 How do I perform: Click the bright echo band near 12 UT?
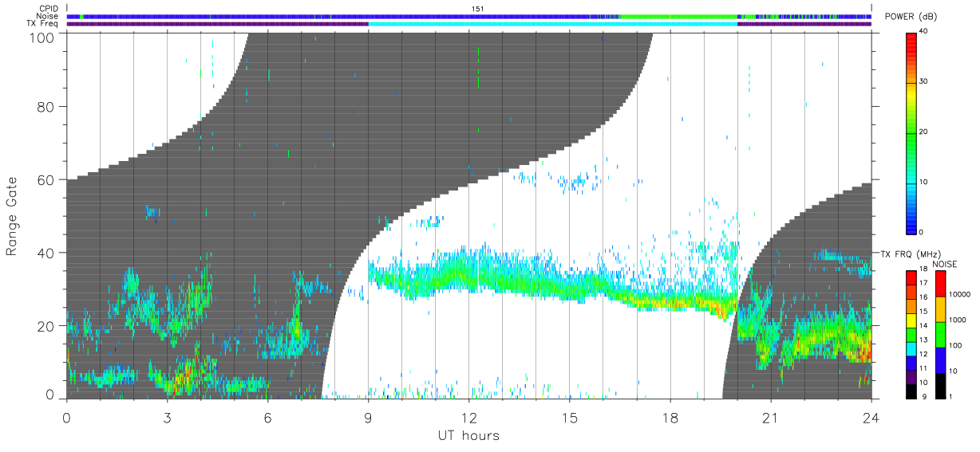[468, 275]
